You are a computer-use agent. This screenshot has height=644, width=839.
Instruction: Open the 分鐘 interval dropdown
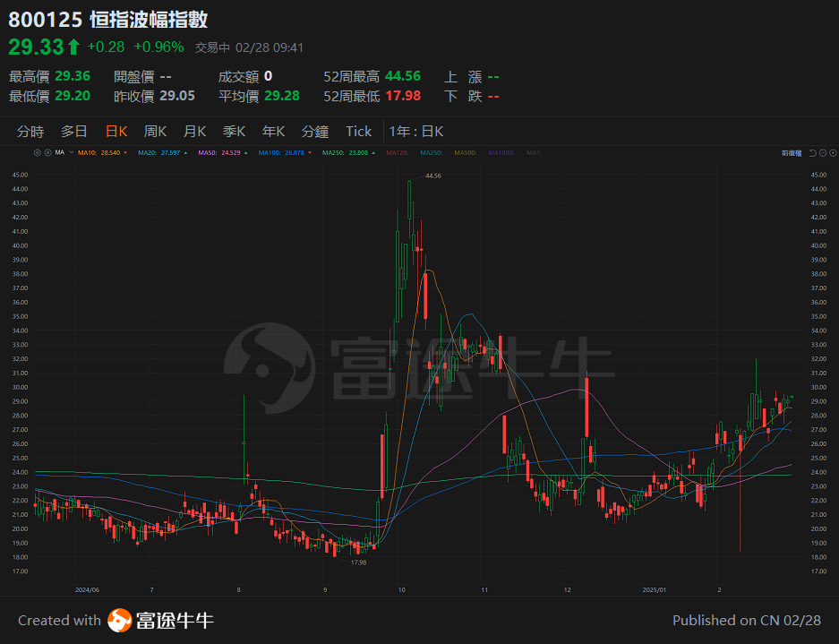pyautogui.click(x=314, y=131)
